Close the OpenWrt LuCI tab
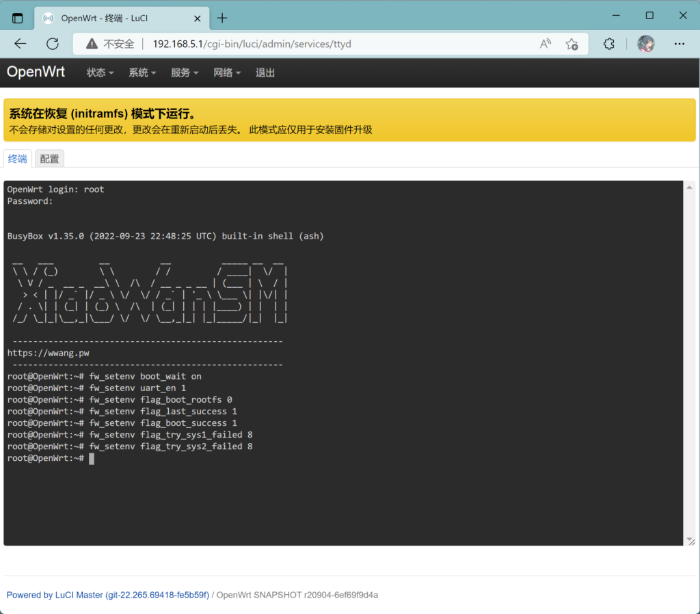Viewport: 700px width, 614px height. pyautogui.click(x=198, y=18)
